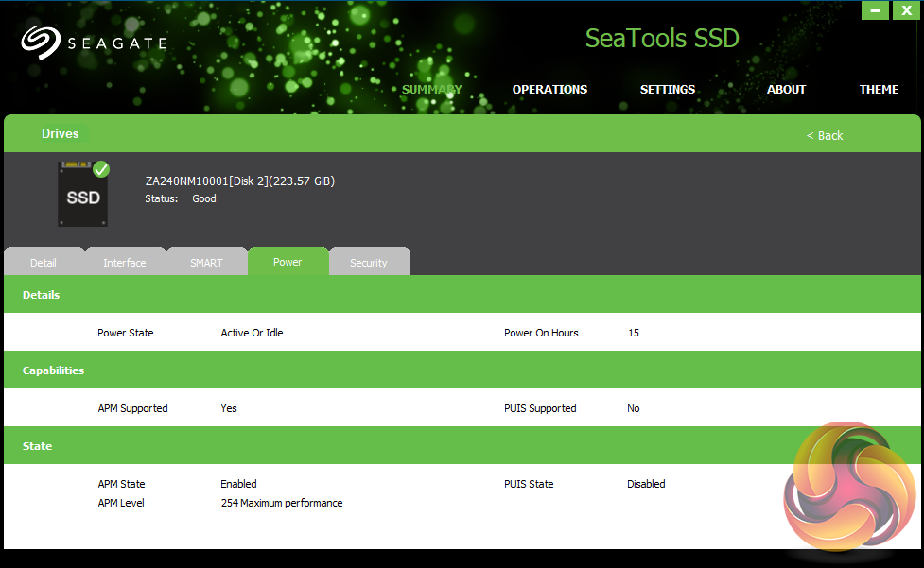Click the ZA240NM10001 drive name text

click(x=239, y=181)
